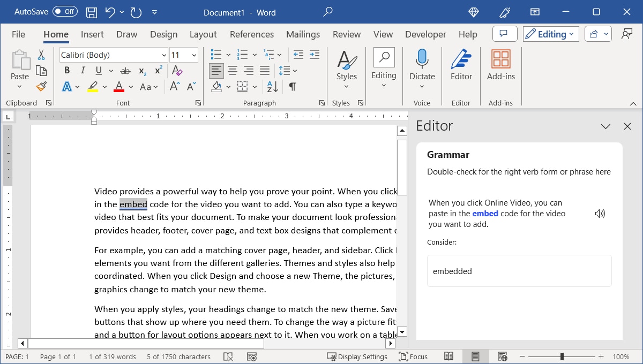Click the Sort A-to-Z icon
Viewport: 643px width, 364px height.
click(272, 87)
